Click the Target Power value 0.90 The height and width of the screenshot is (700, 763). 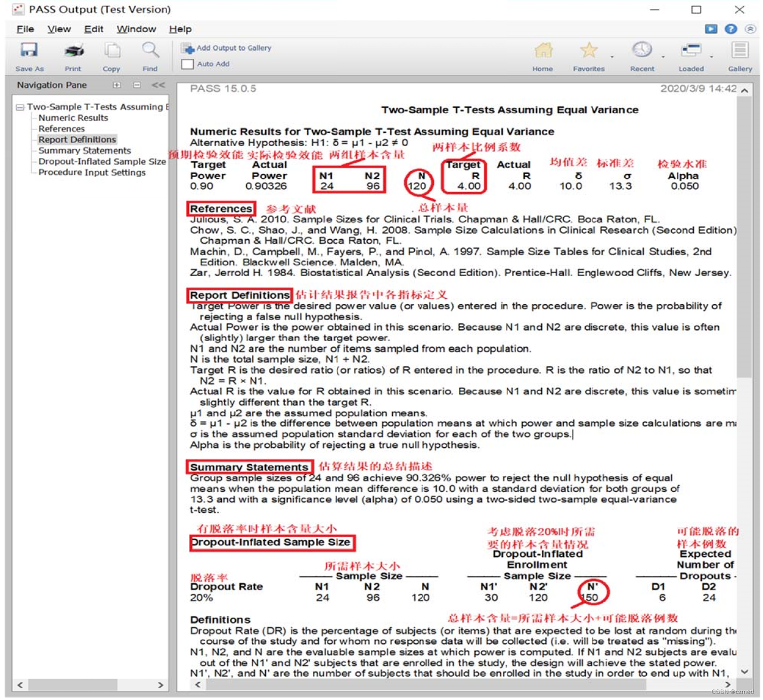point(201,186)
